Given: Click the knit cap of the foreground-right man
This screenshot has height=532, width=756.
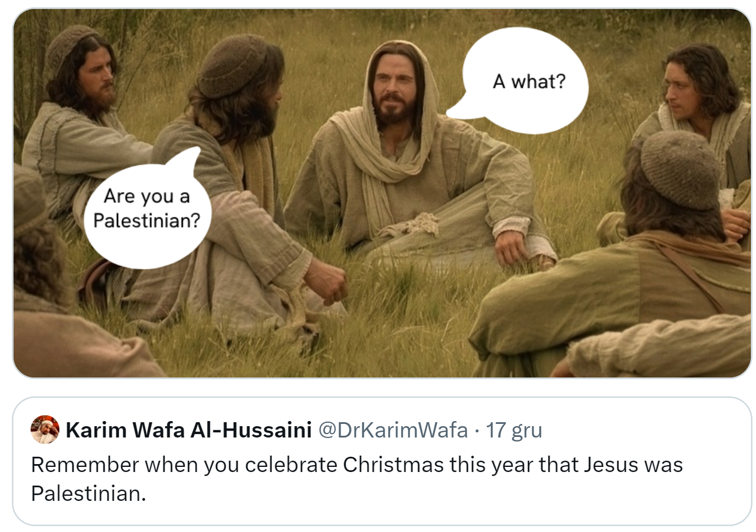Looking at the screenshot, I should coord(681,168).
